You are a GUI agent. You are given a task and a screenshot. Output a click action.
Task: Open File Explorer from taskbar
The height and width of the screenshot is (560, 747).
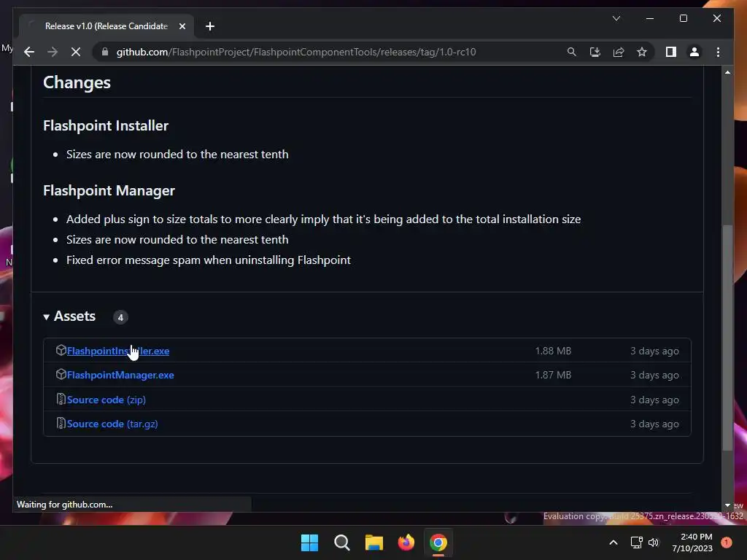374,542
